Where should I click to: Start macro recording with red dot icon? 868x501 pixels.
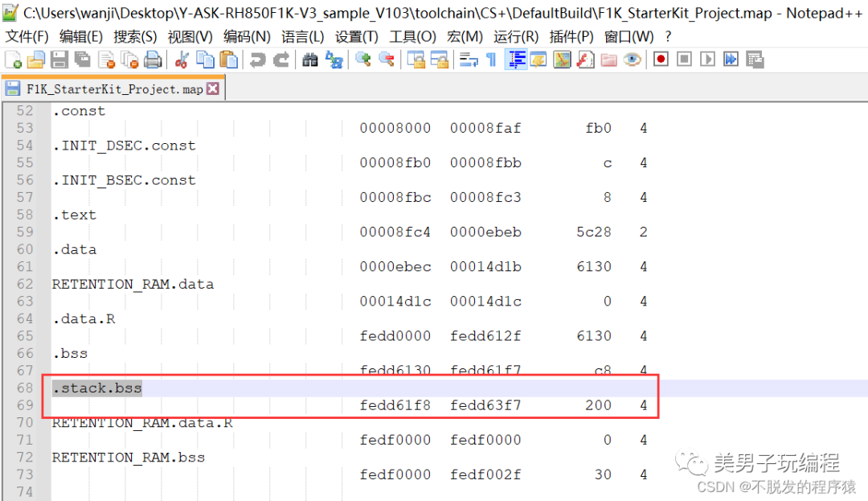click(x=661, y=60)
